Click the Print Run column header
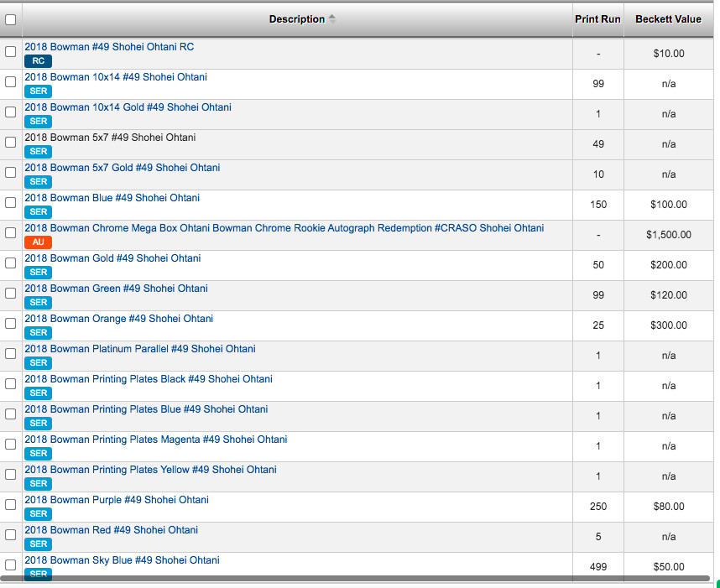720x588 pixels. click(x=597, y=19)
